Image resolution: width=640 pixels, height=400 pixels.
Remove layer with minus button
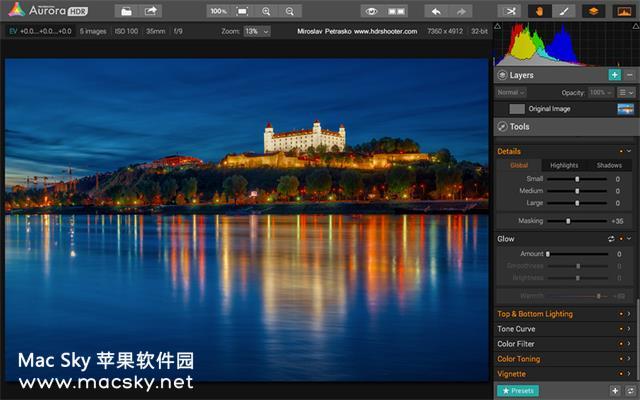(630, 75)
